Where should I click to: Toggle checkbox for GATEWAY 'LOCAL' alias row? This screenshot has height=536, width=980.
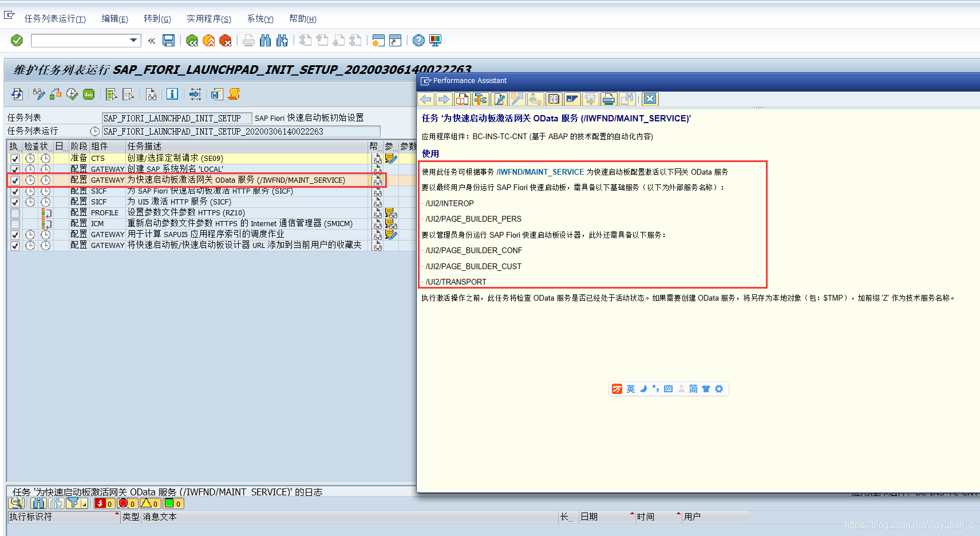pos(15,170)
